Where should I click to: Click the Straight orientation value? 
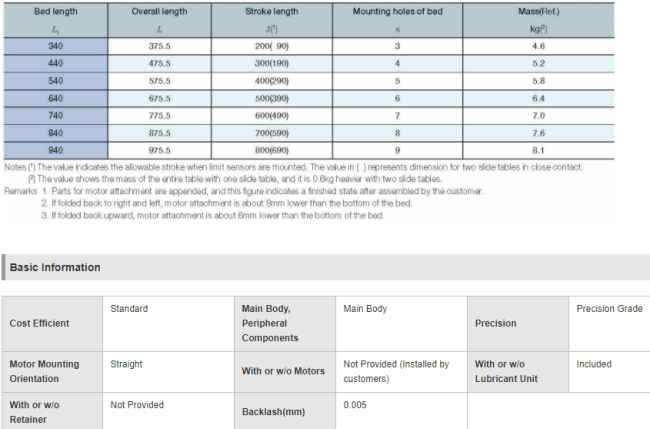coord(126,364)
